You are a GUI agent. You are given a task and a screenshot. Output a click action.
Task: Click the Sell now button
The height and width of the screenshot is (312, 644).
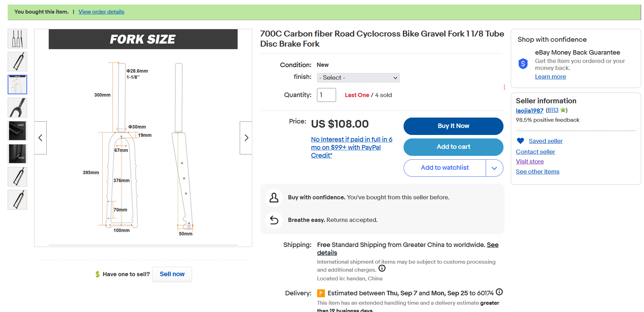coord(172,274)
